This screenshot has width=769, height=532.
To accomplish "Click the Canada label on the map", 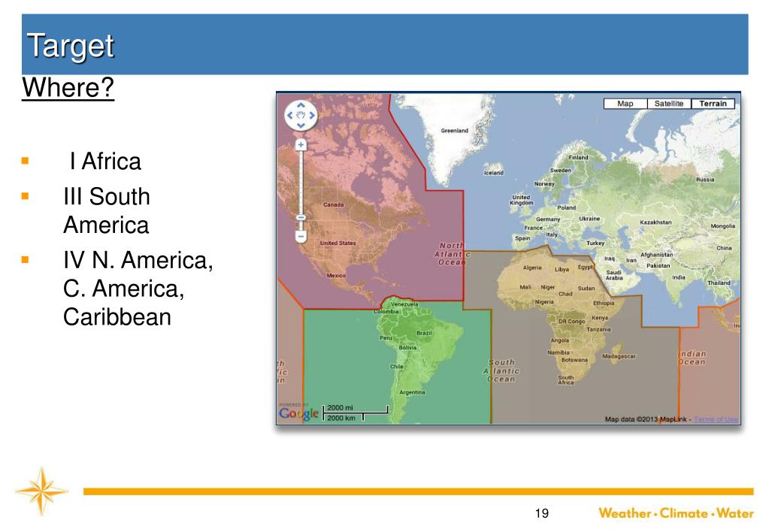I will [x=334, y=204].
